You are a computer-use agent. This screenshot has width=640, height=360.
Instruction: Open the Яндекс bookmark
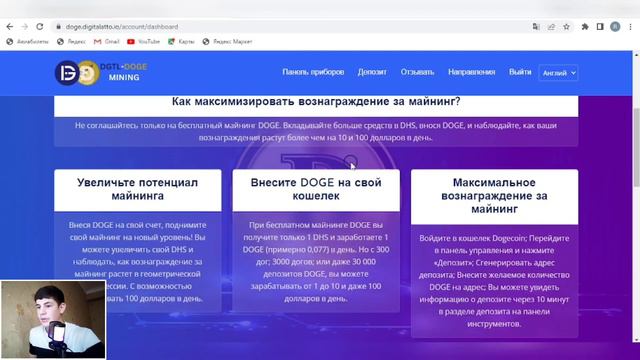[71, 42]
